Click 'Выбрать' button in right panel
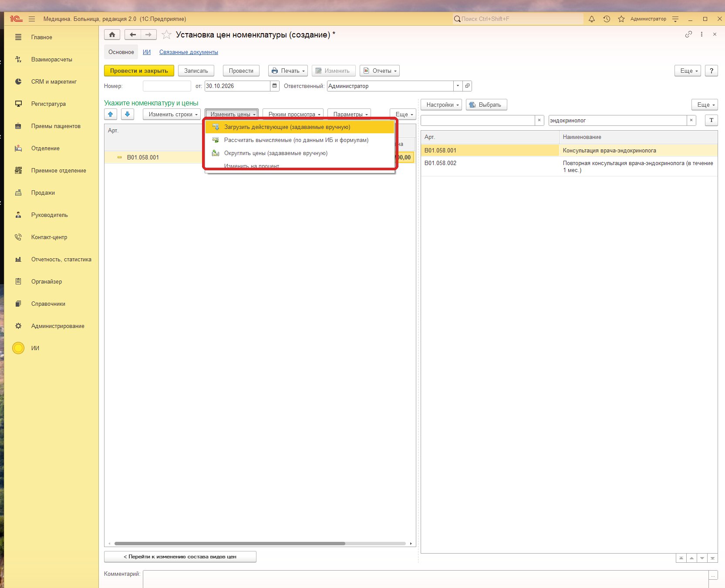The width and height of the screenshot is (725, 588). (486, 105)
